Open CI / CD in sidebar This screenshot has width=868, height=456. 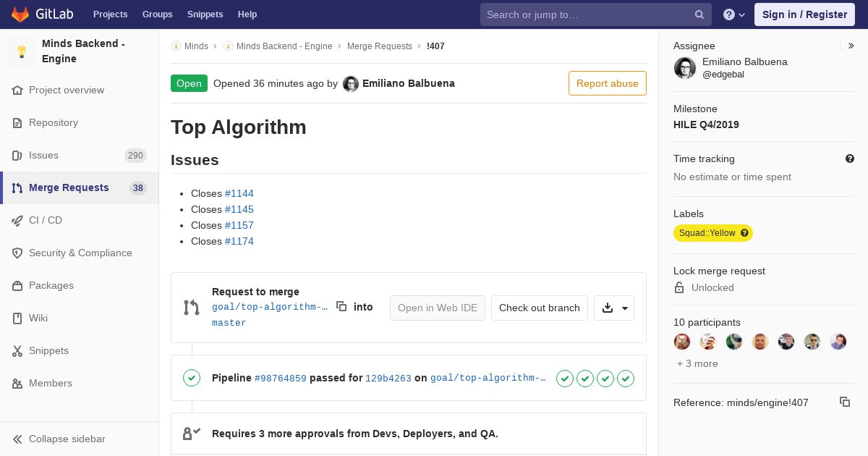pos(80,220)
